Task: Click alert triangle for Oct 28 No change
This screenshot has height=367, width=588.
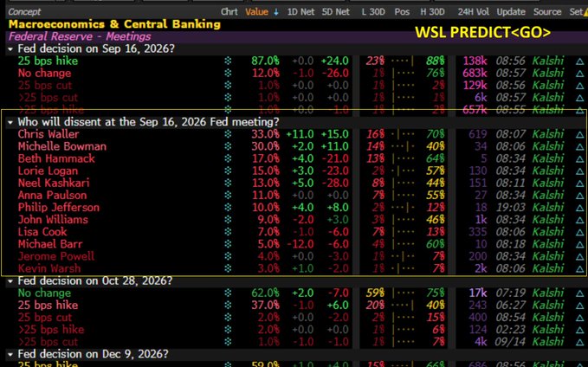Action: [x=579, y=293]
